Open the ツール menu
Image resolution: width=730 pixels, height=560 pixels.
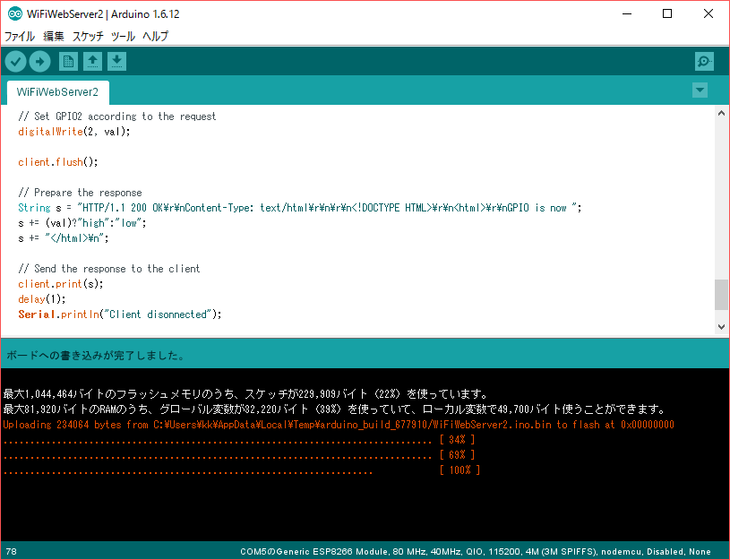123,37
